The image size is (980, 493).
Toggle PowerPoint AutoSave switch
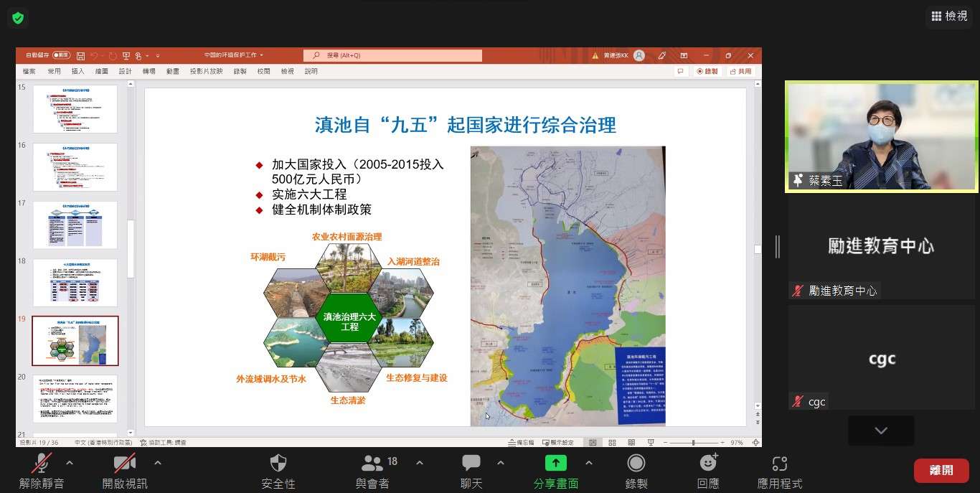coord(61,55)
